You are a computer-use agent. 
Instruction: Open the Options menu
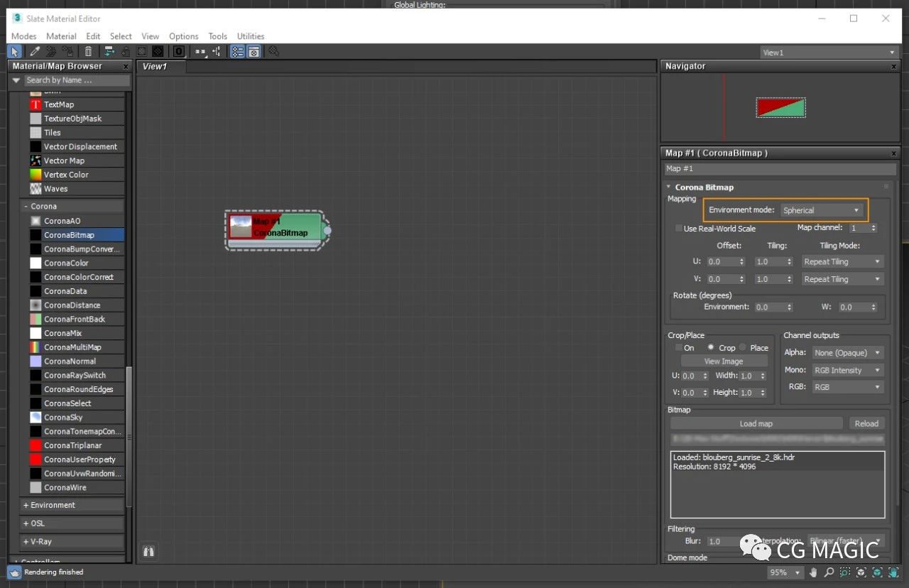click(183, 36)
